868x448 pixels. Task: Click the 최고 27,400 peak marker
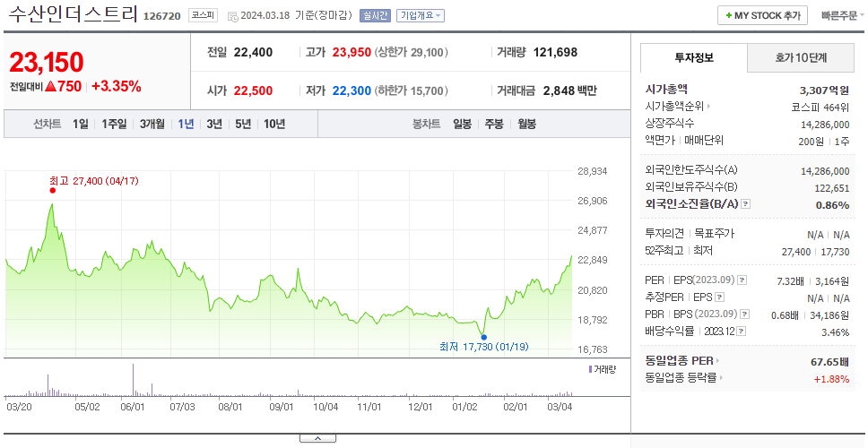[53, 190]
